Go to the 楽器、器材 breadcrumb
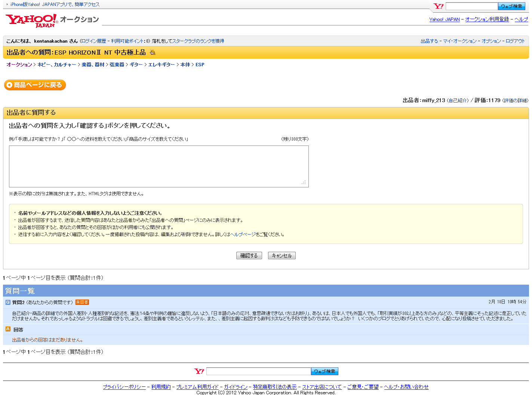This screenshot has height=395, width=532. (x=93, y=65)
